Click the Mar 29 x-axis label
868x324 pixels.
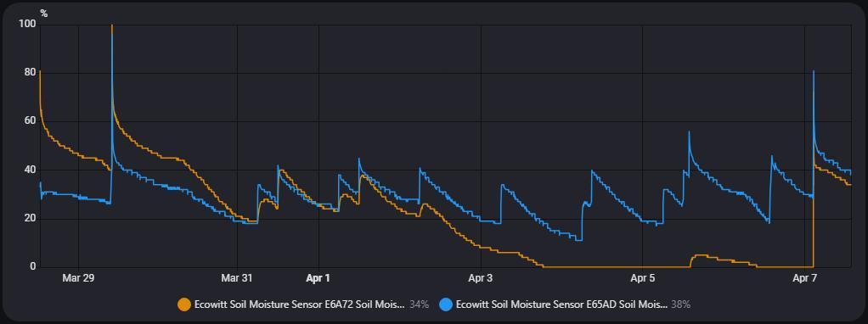(x=78, y=278)
